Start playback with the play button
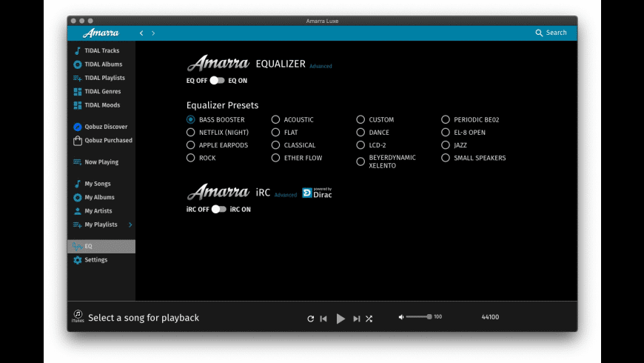 pos(341,319)
